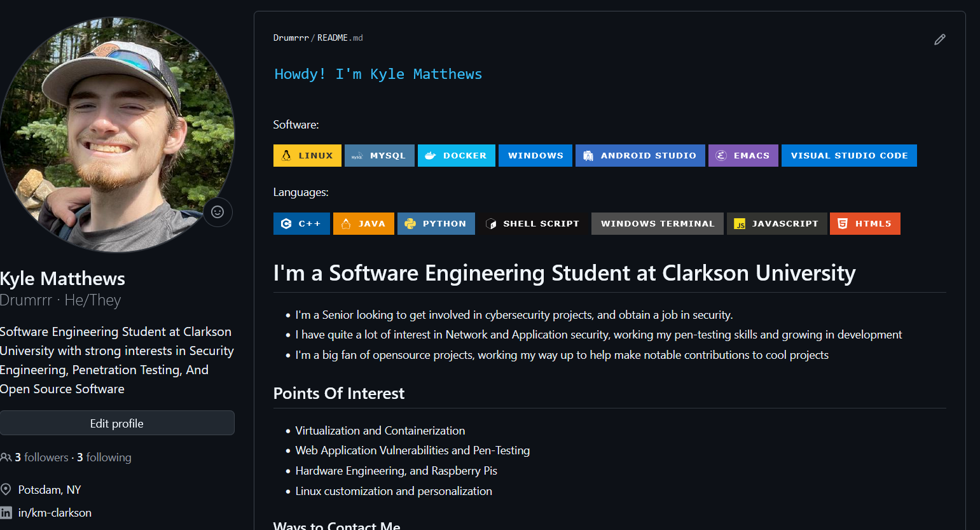
Task: Click the opensource projects fan bullet
Action: coord(562,355)
